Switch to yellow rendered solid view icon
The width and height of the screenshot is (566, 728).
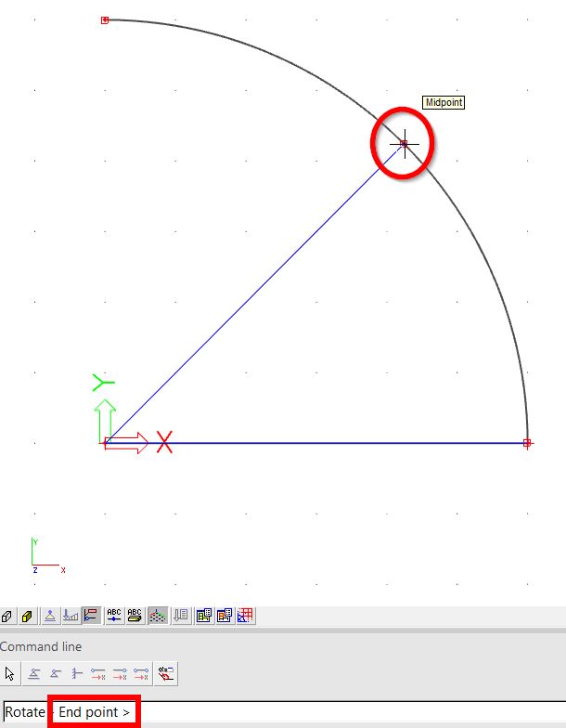pos(28,617)
